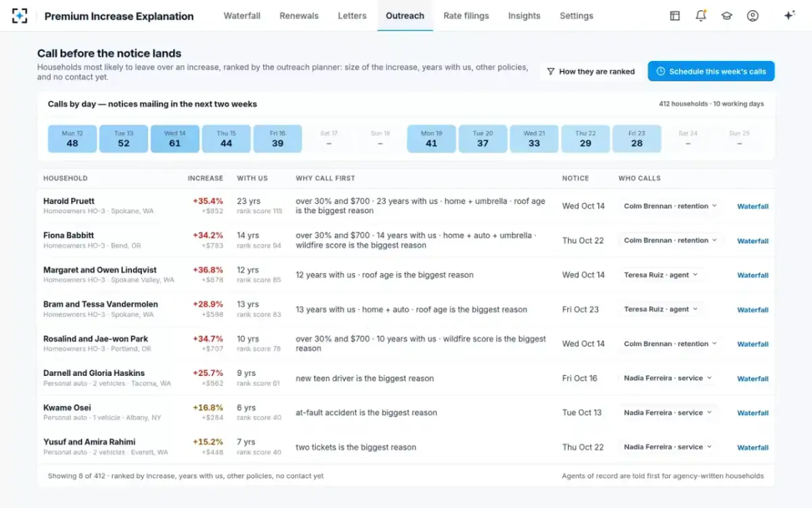Select the Thu 22 day tile
The width and height of the screenshot is (812, 508).
[x=586, y=139]
